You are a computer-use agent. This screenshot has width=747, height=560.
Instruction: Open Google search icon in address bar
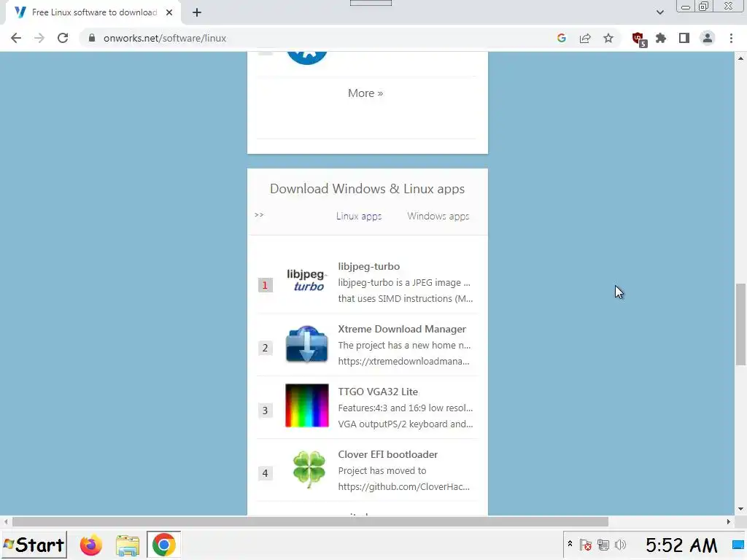point(562,38)
